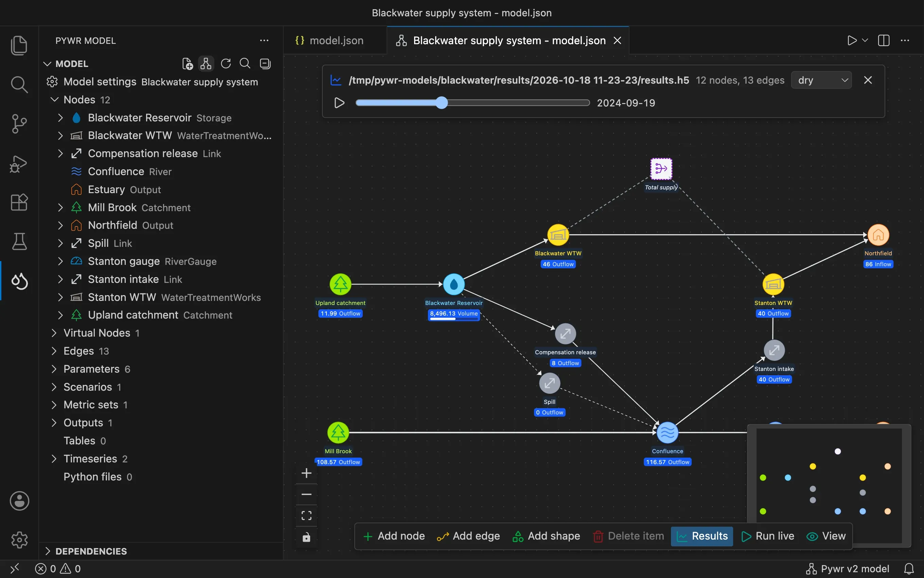Select the Blackwater supply system editor tab
This screenshot has width=924, height=578.
point(508,40)
